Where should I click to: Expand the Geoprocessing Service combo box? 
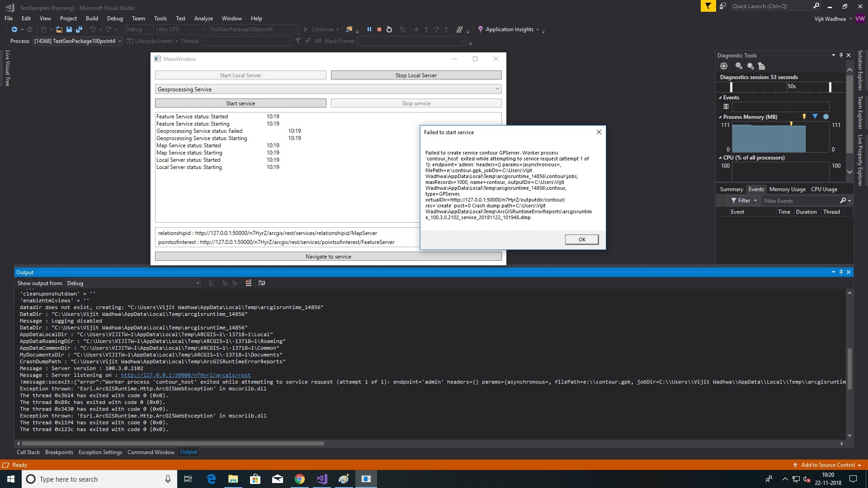pos(497,89)
